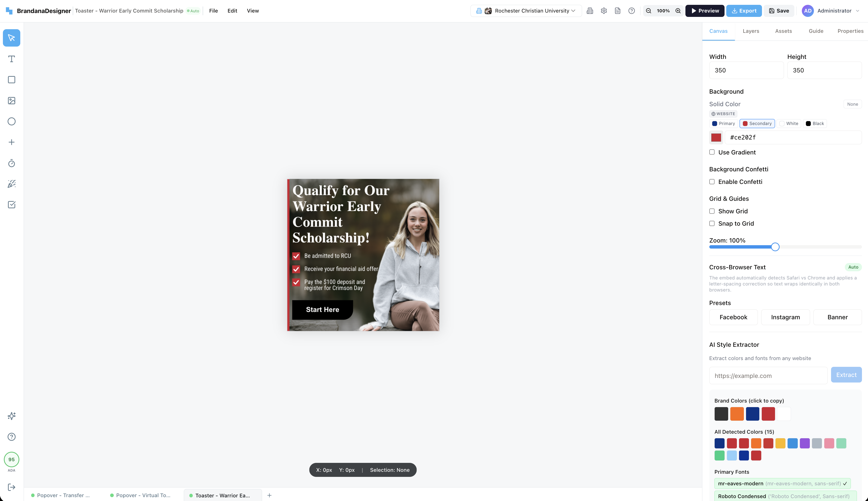Open the View menu
Image resolution: width=868 pixels, height=501 pixels.
[x=253, y=11]
